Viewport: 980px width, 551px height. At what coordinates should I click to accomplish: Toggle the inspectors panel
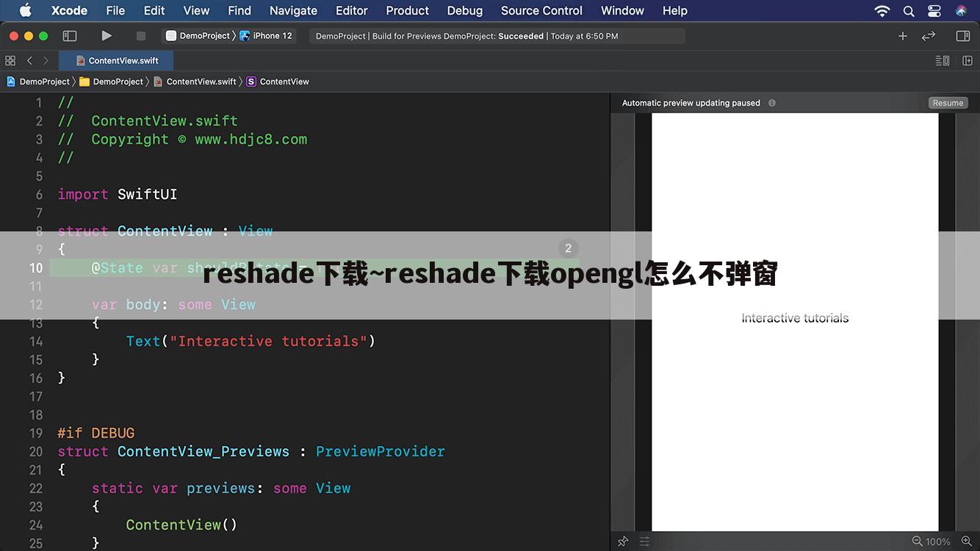(963, 35)
